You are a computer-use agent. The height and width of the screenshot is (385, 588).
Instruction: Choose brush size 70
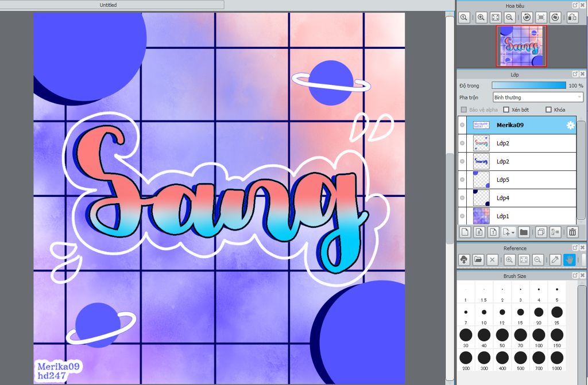pyautogui.click(x=520, y=337)
